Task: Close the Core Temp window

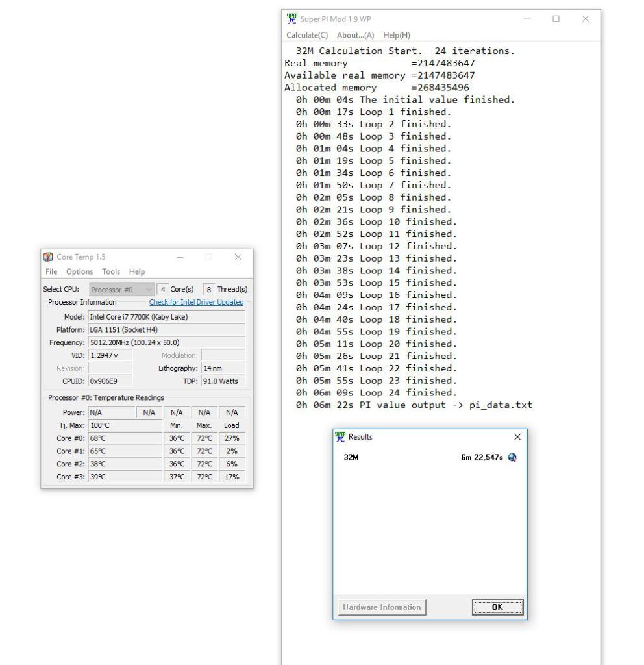Action: (x=238, y=257)
